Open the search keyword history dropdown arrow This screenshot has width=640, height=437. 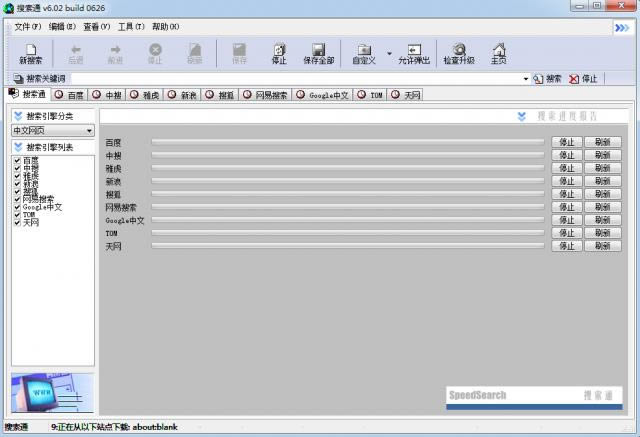click(526, 79)
